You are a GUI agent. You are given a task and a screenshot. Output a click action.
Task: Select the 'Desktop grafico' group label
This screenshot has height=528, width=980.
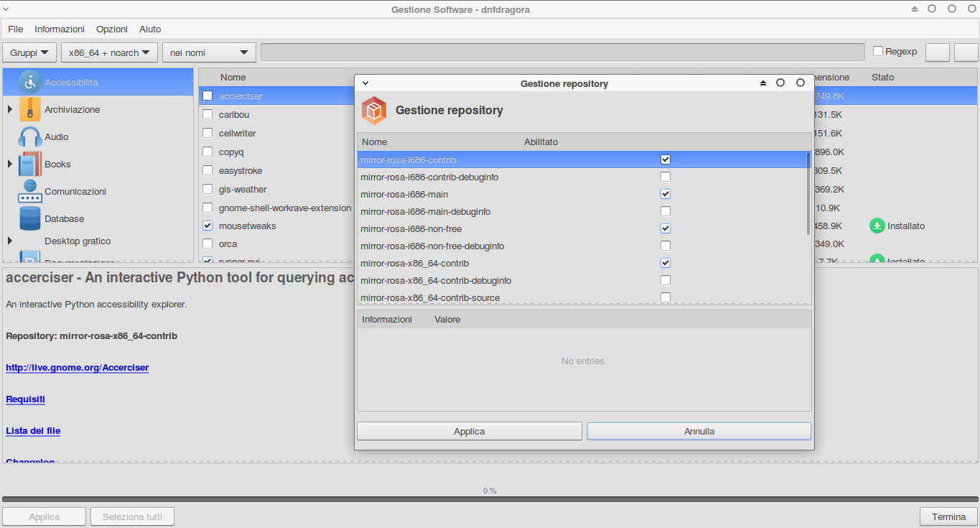[78, 241]
